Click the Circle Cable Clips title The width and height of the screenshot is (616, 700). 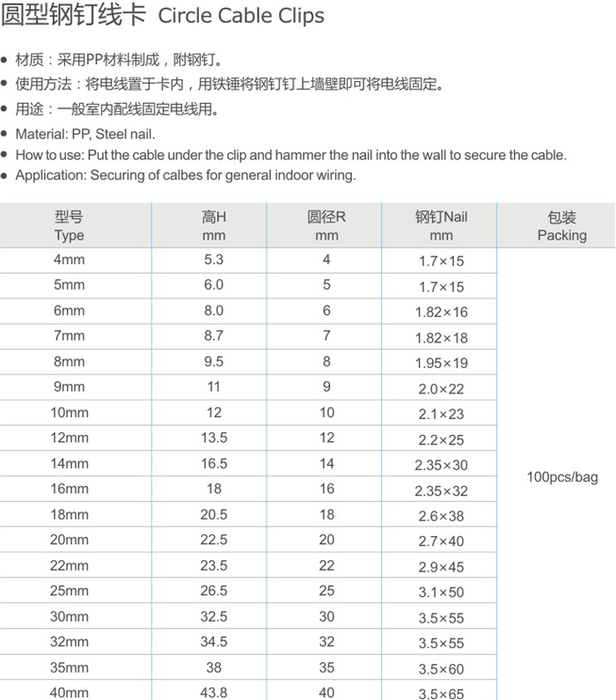point(163,16)
